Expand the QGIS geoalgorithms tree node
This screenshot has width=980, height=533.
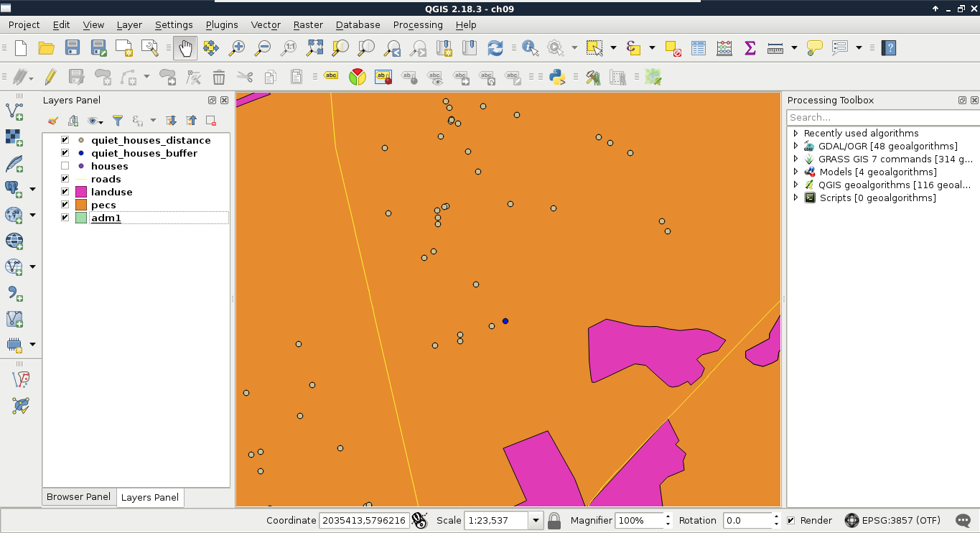795,185
